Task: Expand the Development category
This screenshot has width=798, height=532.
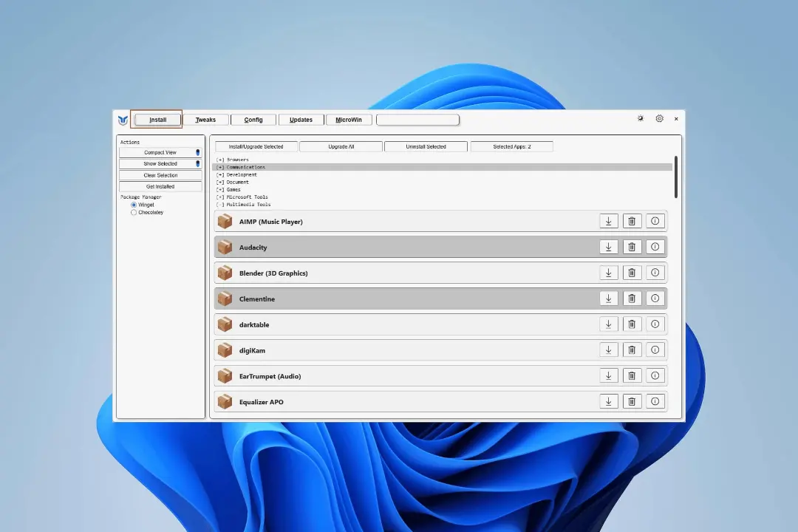Action: [236, 174]
